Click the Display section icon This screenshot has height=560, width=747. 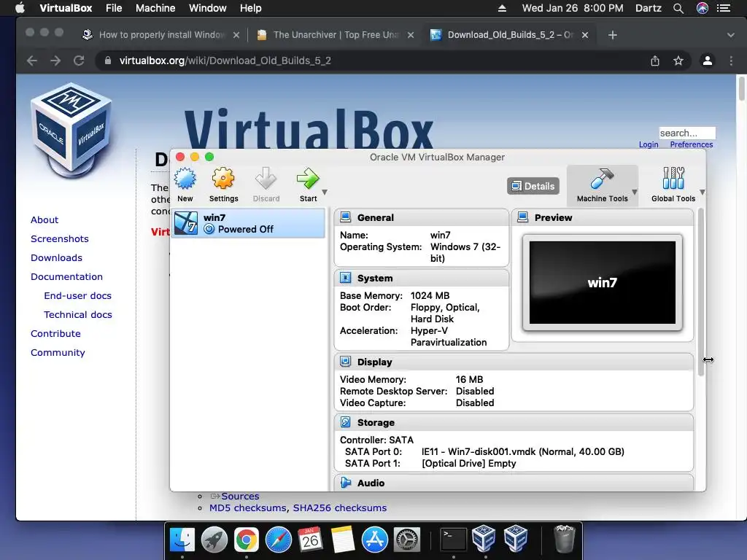[x=345, y=362]
